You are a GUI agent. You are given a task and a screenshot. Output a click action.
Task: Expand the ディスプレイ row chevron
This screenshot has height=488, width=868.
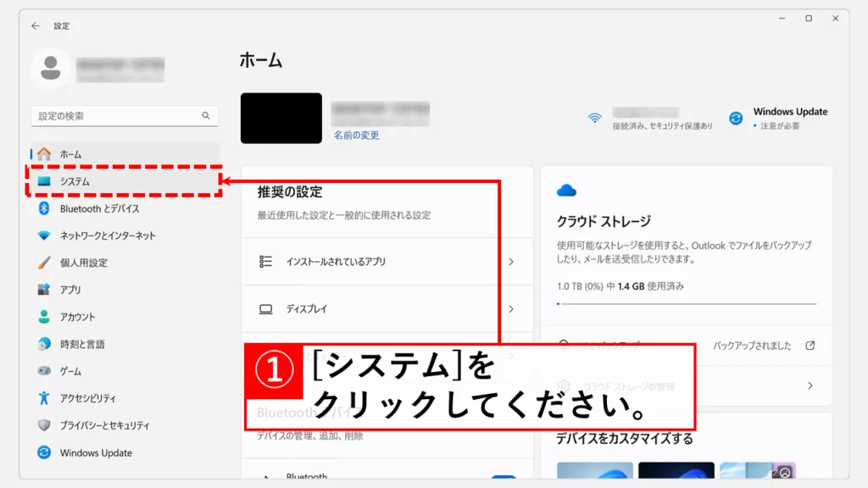pos(511,308)
